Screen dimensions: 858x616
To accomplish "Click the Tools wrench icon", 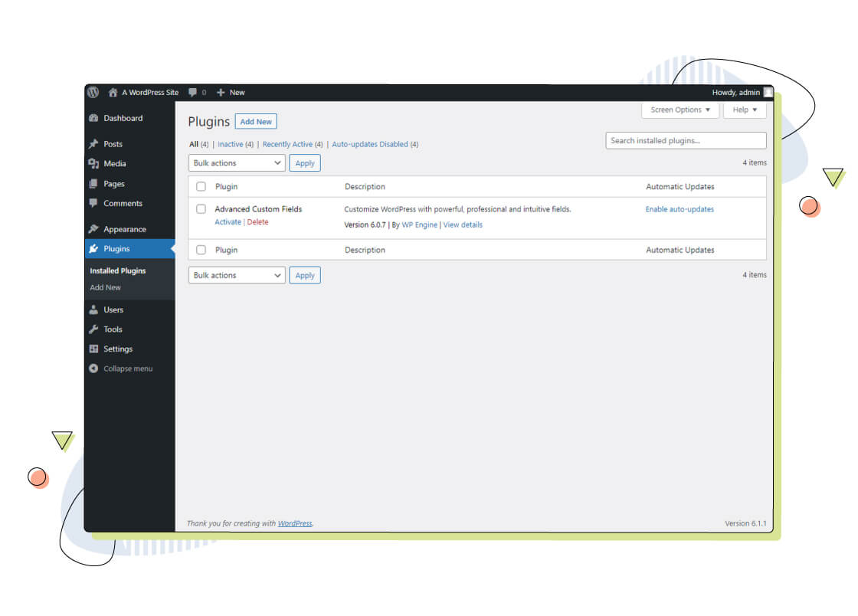I will 93,329.
